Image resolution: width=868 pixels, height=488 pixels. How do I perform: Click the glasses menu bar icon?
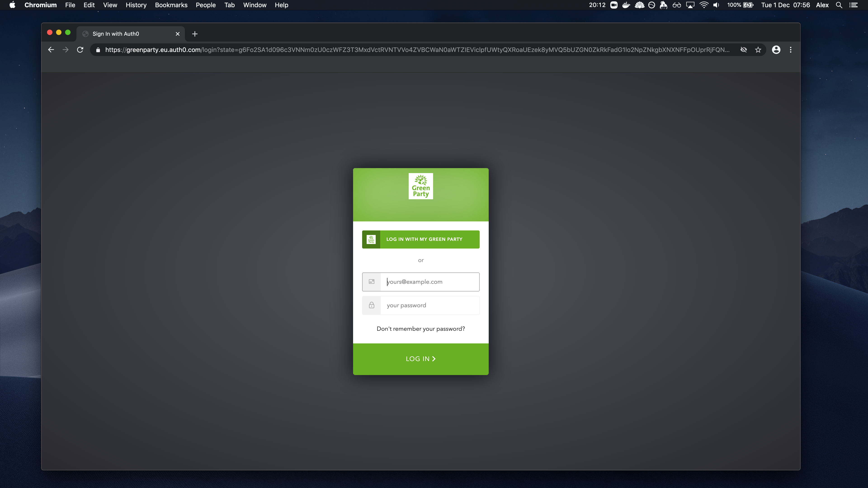pos(677,5)
